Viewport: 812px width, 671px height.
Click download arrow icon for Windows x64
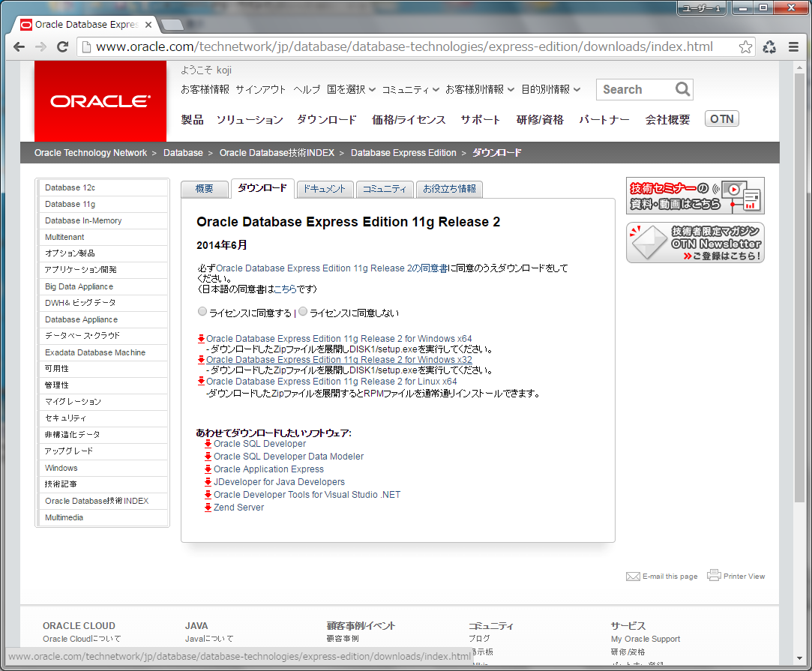[x=201, y=339]
